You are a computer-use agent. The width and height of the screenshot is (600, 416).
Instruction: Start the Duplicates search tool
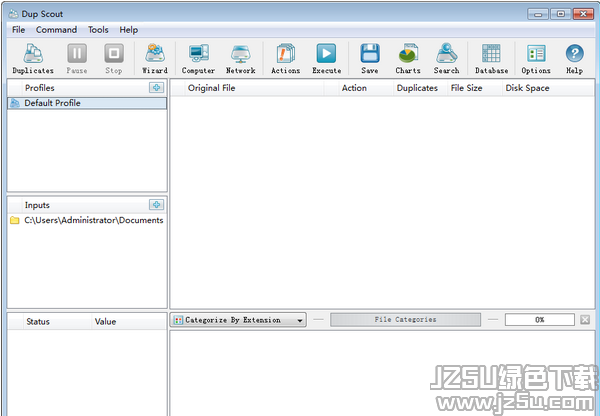pos(33,58)
